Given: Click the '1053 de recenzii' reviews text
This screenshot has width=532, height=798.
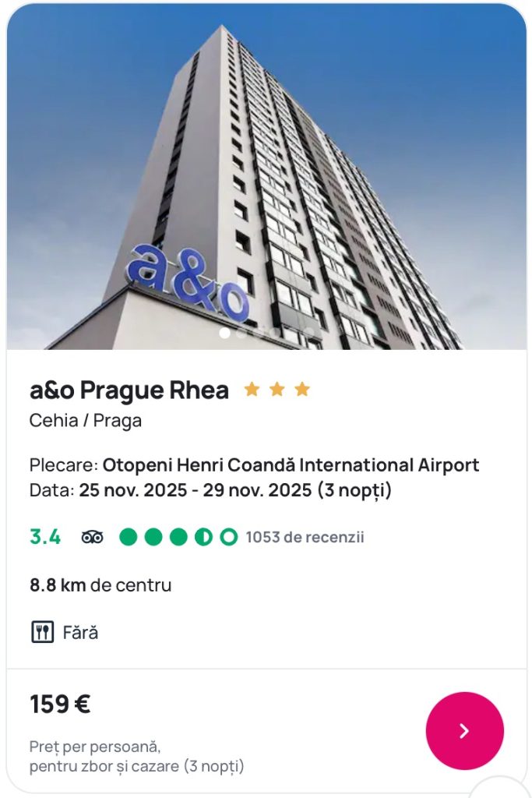Looking at the screenshot, I should pos(305,537).
